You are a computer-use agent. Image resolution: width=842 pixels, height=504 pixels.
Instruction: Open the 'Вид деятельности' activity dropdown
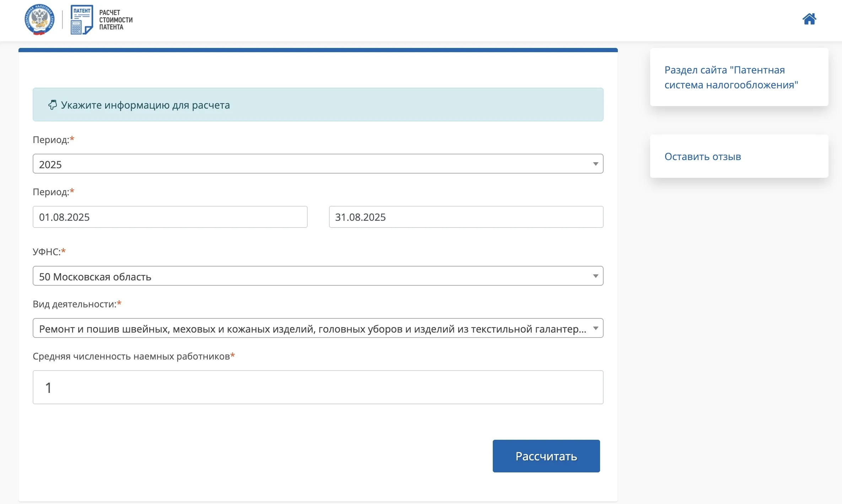click(313, 328)
